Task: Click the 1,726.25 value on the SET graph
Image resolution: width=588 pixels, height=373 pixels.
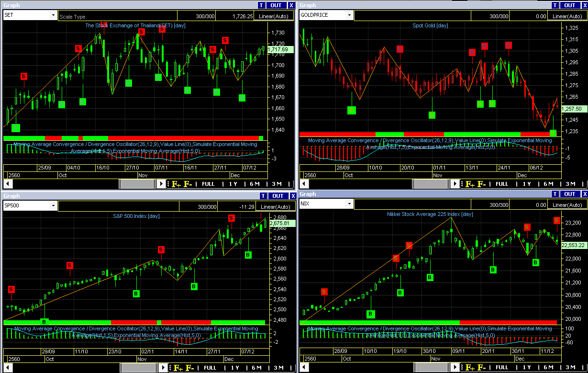Action: point(243,16)
